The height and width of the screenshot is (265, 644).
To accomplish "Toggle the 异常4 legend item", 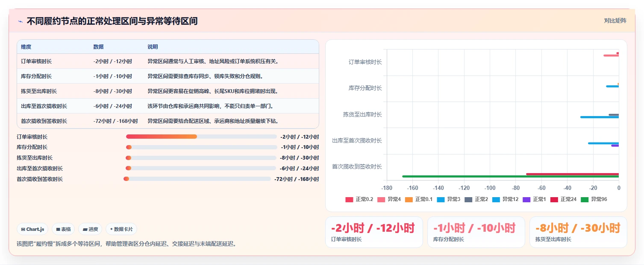I will click(x=389, y=199).
